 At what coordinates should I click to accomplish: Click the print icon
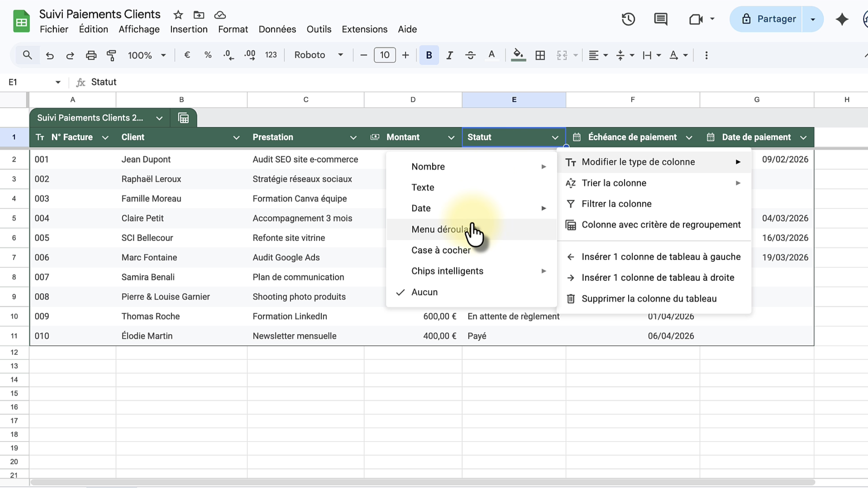click(91, 55)
